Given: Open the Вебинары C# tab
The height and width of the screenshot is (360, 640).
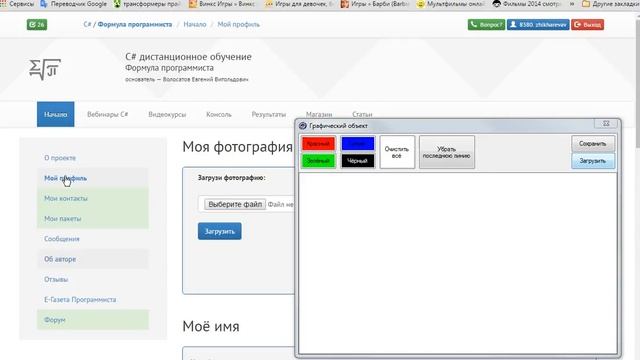Looking at the screenshot, I should (x=107, y=114).
